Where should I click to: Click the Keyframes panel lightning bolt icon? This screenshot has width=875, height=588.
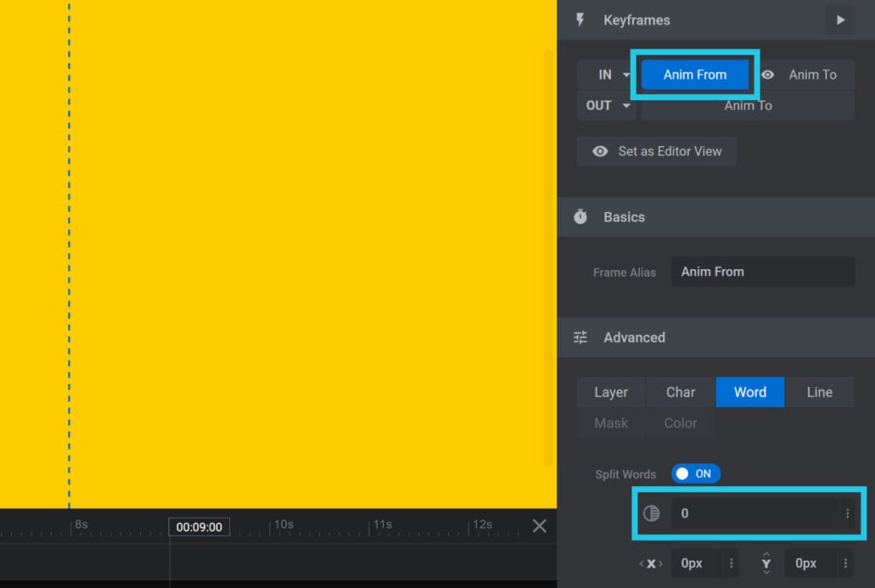tap(580, 20)
